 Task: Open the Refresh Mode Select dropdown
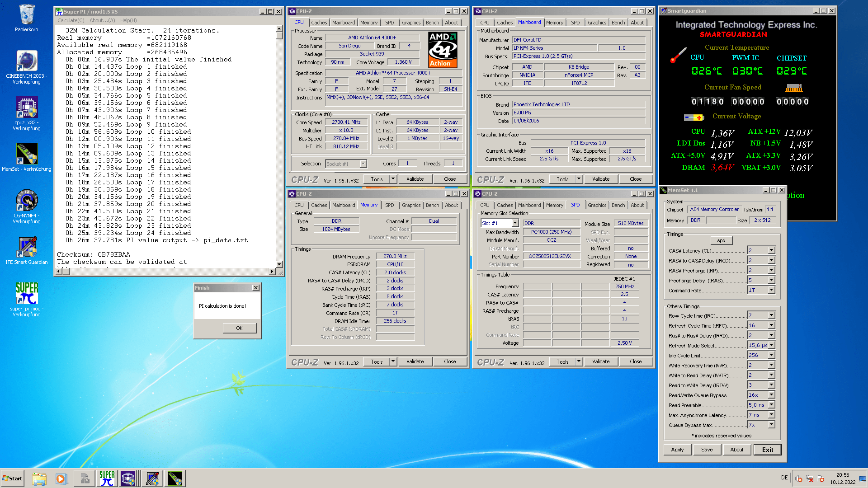pyautogui.click(x=771, y=345)
